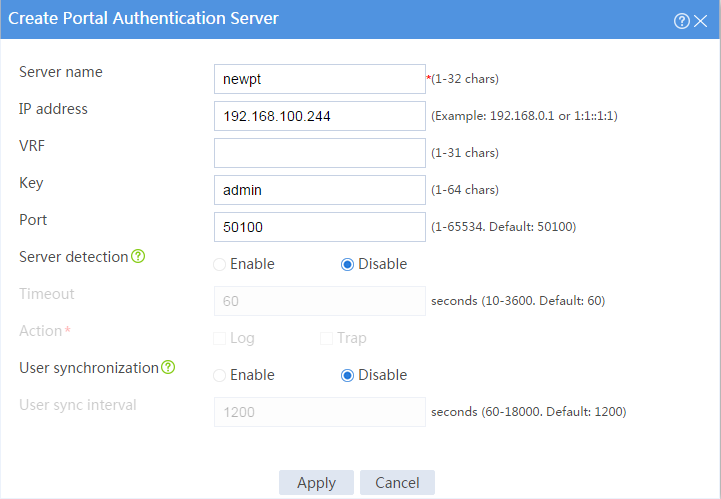The image size is (721, 499).
Task: Select Disable for User synchronization
Action: pyautogui.click(x=347, y=375)
